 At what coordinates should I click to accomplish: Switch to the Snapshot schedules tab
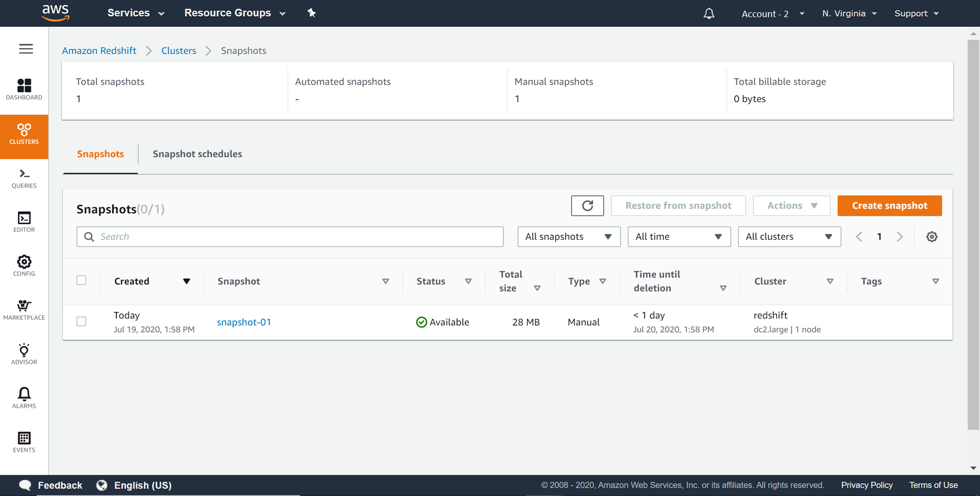pos(197,154)
